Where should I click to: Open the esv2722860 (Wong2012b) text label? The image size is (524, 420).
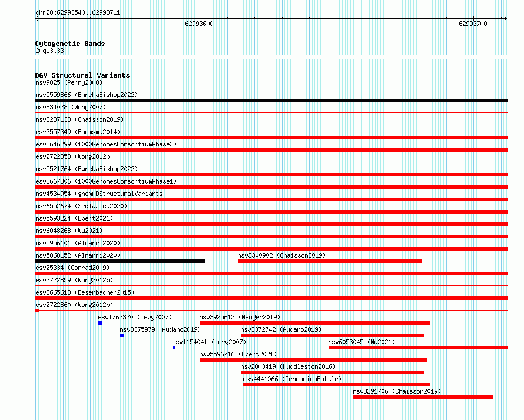point(74,305)
